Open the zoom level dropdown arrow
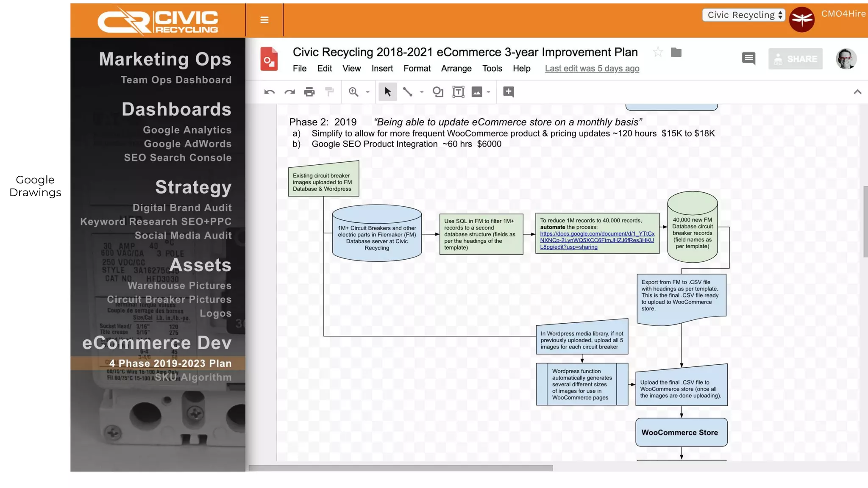The height and width of the screenshot is (488, 868). (x=367, y=92)
